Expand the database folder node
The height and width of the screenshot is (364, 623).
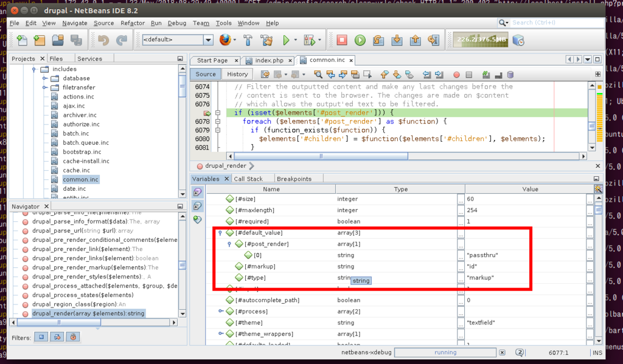click(x=45, y=78)
